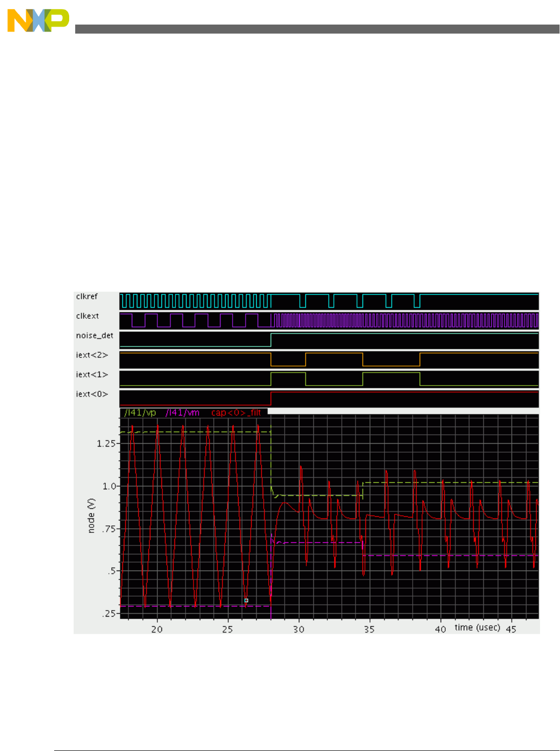Click the 1.25 y-axis tick value

coord(106,444)
